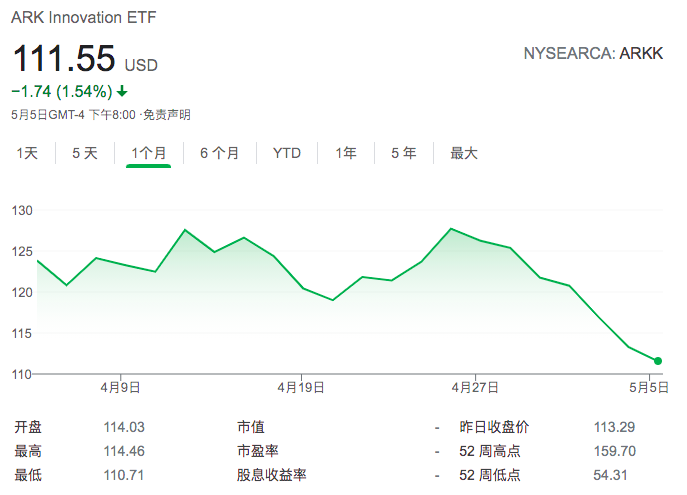687x495 pixels.
Task: Click the 125 y-axis label
Action: click(x=22, y=252)
